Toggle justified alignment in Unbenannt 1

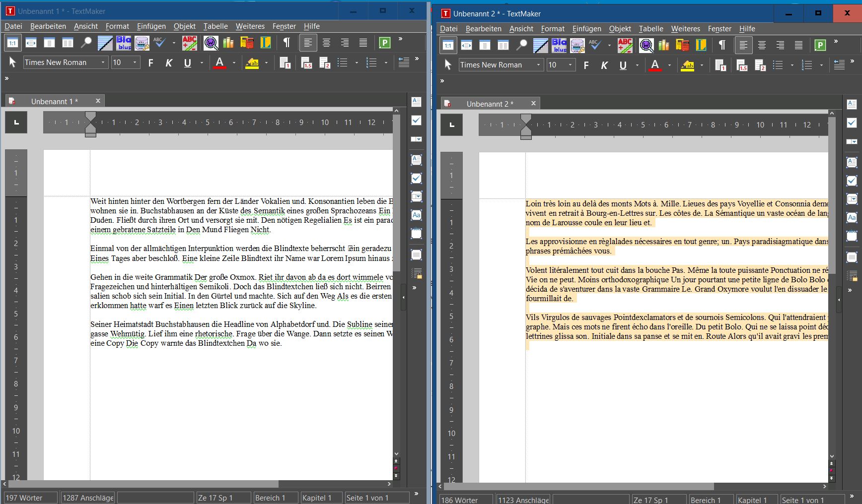tap(363, 43)
